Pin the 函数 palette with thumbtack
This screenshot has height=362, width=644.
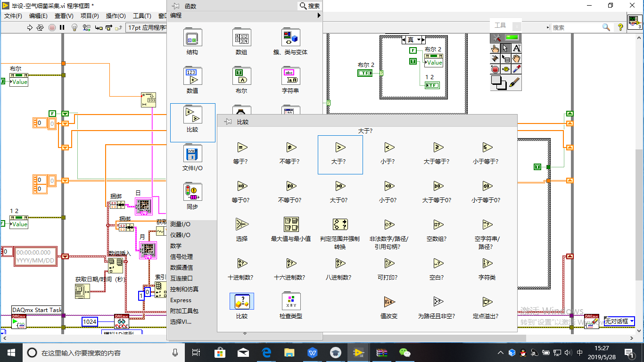click(x=175, y=6)
